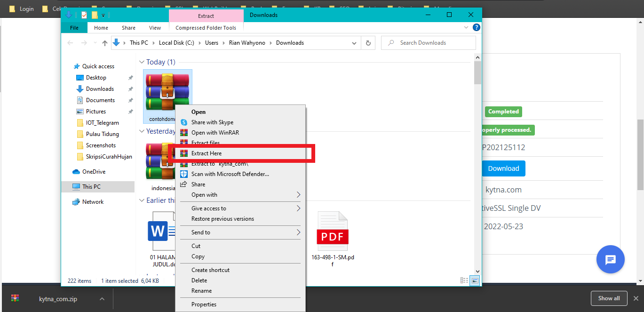Image resolution: width=644 pixels, height=312 pixels.
Task: Open the View ribbon tab
Action: click(x=155, y=28)
